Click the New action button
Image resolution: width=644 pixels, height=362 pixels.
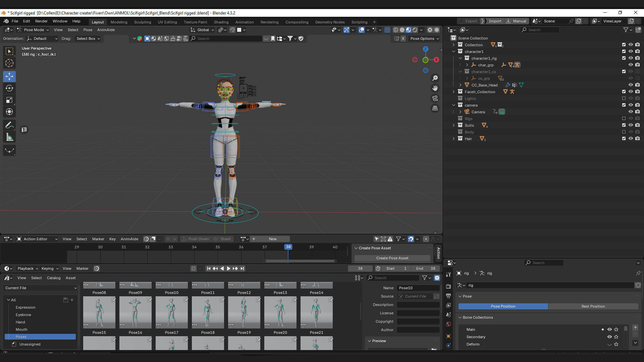pyautogui.click(x=273, y=239)
